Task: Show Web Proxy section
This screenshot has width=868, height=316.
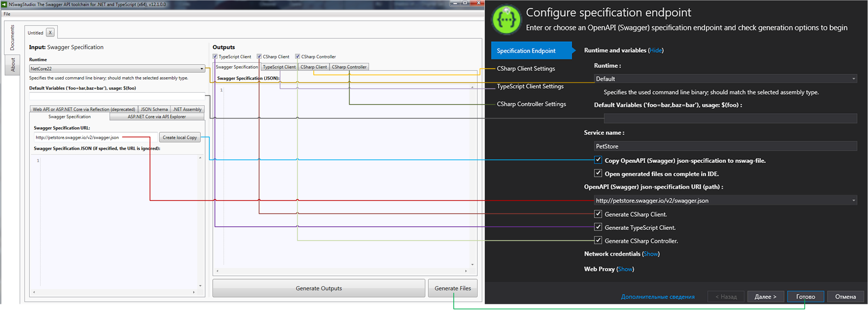Action: pos(625,269)
